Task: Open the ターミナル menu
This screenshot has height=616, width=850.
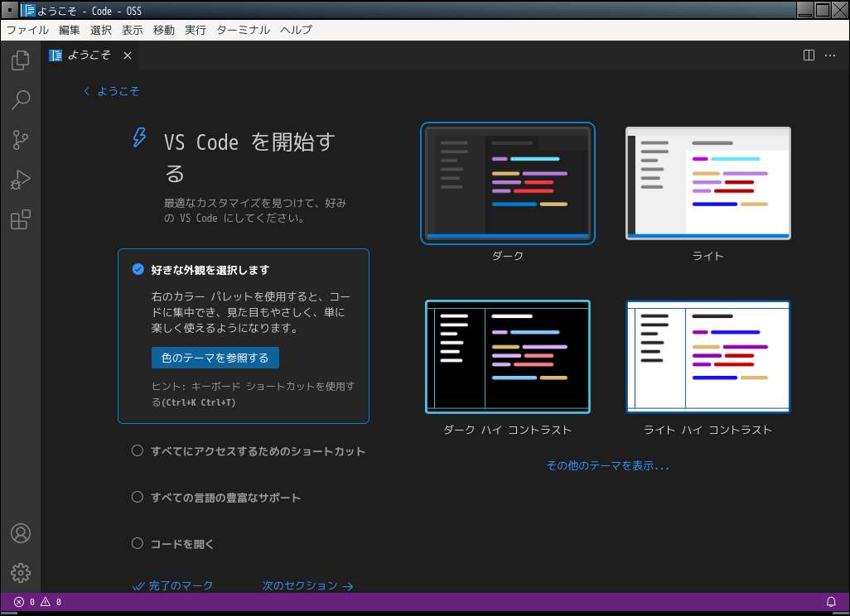Action: tap(243, 30)
